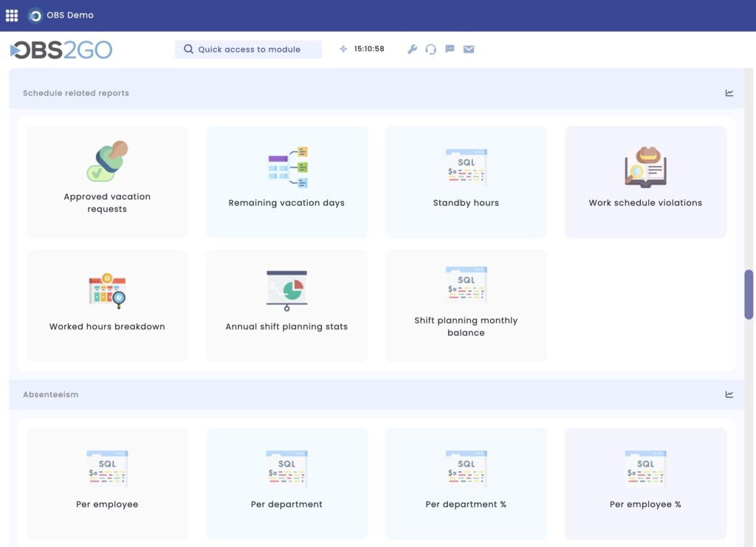Open Approved vacation requests stamp icon
The image size is (756, 547).
point(108,161)
